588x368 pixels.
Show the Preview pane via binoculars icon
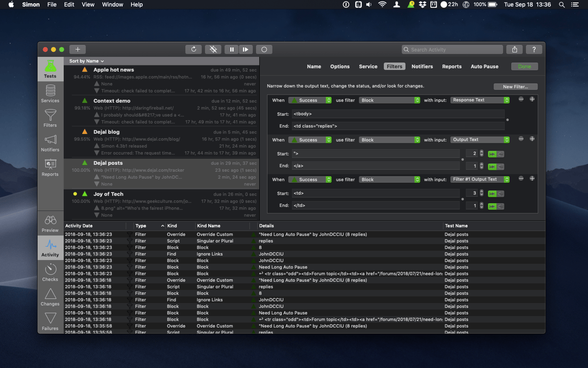[x=50, y=223]
